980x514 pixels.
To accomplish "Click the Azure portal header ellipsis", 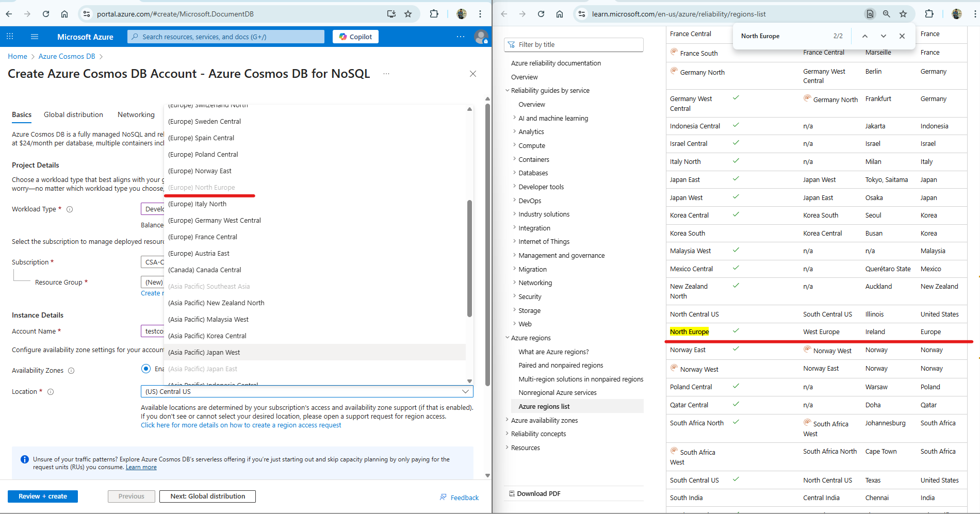I will click(x=461, y=37).
